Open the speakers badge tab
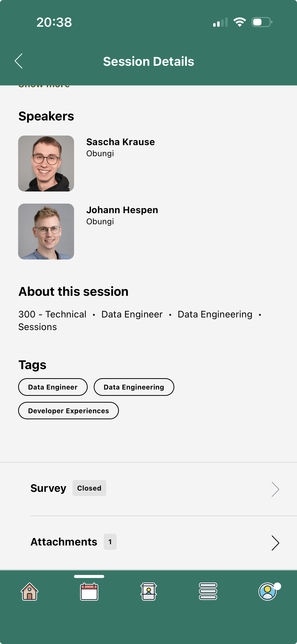 tap(149, 592)
